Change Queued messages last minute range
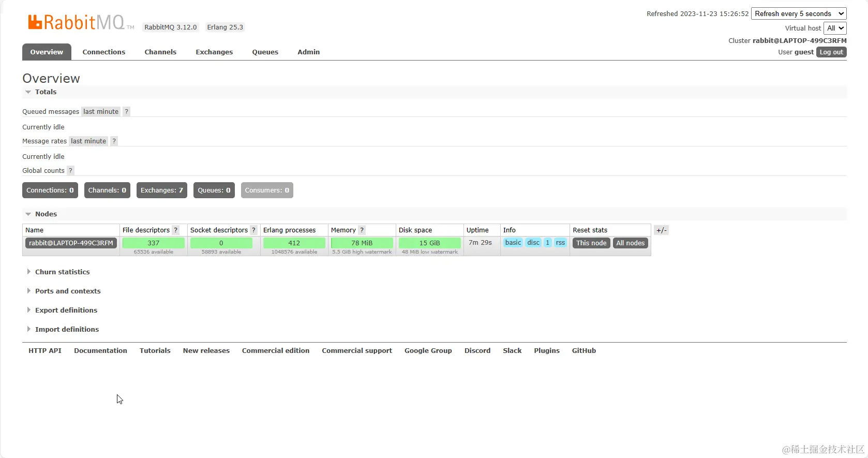868x458 pixels. (101, 111)
